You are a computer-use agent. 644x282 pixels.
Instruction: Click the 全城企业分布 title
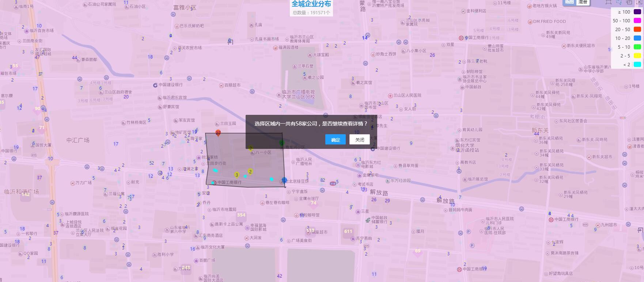tap(311, 4)
